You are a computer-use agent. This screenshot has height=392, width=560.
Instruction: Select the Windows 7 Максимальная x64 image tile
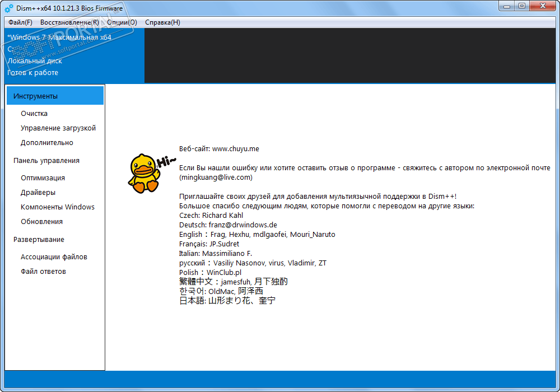click(74, 55)
